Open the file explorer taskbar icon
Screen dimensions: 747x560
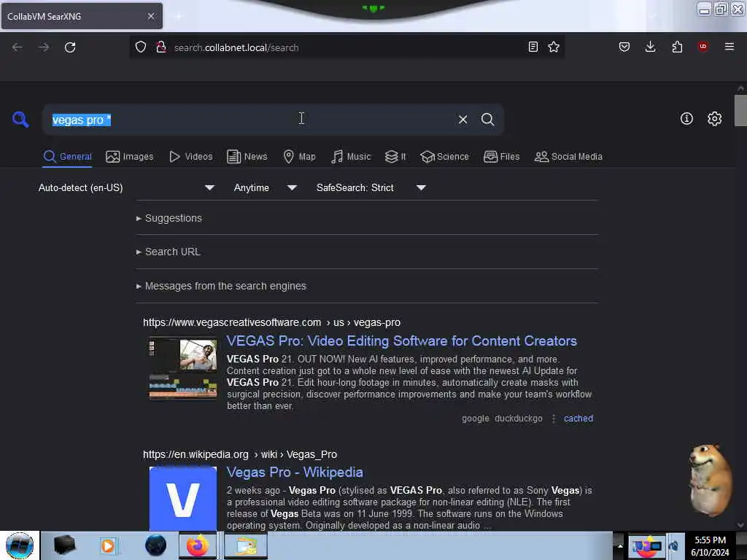[x=246, y=545]
